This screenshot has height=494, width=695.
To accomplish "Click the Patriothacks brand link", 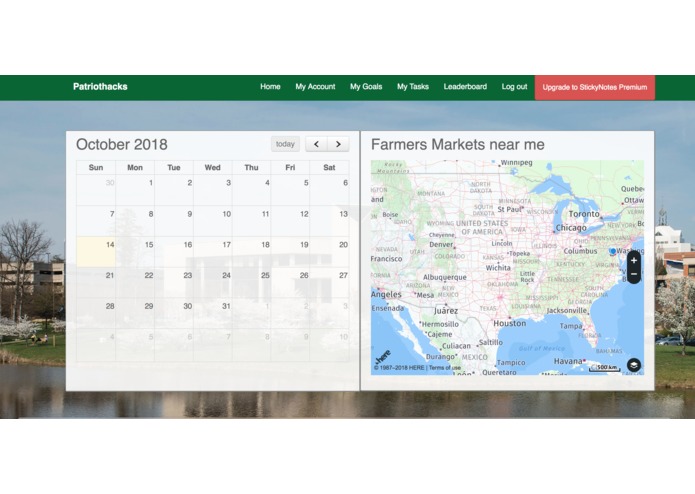I will (100, 87).
